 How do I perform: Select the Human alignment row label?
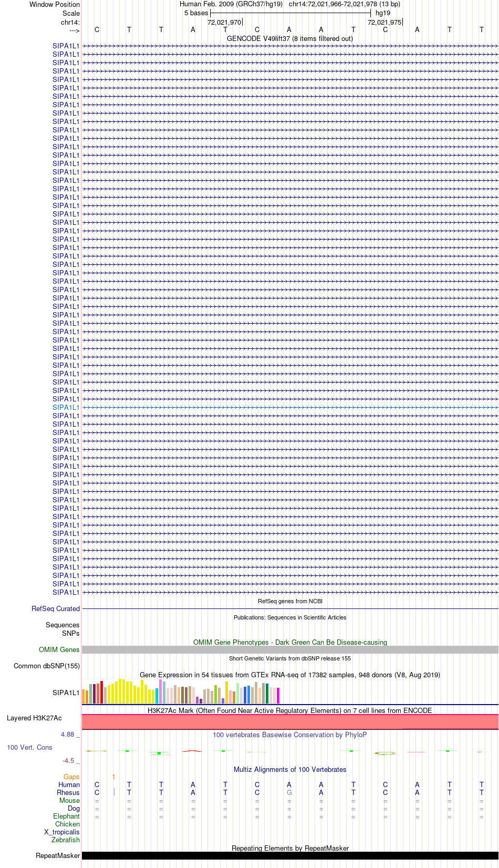(x=69, y=784)
